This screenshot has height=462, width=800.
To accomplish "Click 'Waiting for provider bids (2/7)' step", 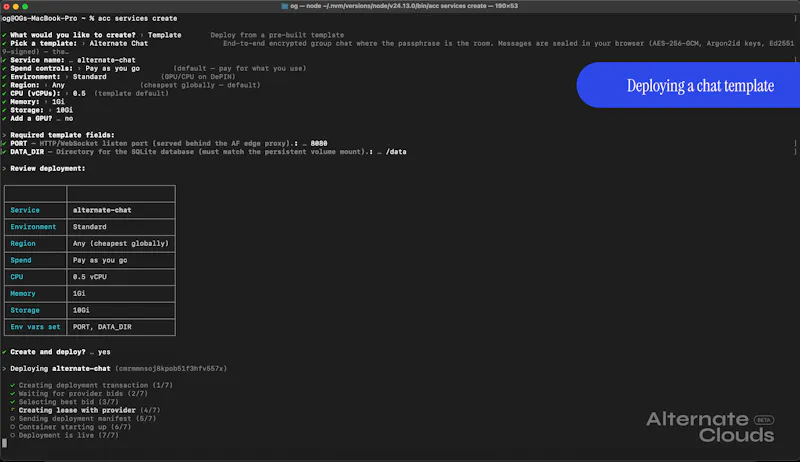I will click(x=83, y=394).
